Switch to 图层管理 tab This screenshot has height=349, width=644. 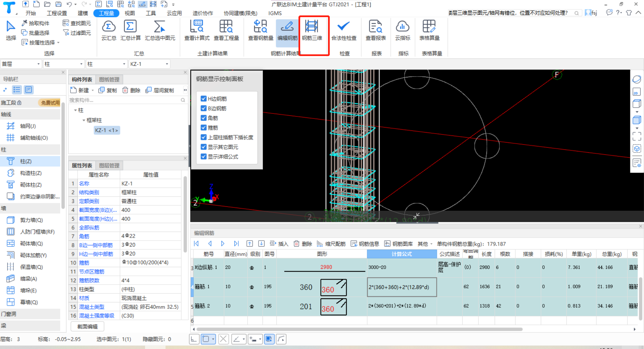[109, 165]
